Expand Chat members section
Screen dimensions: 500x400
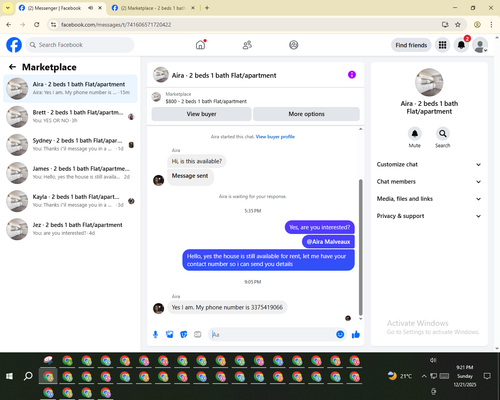tap(429, 182)
